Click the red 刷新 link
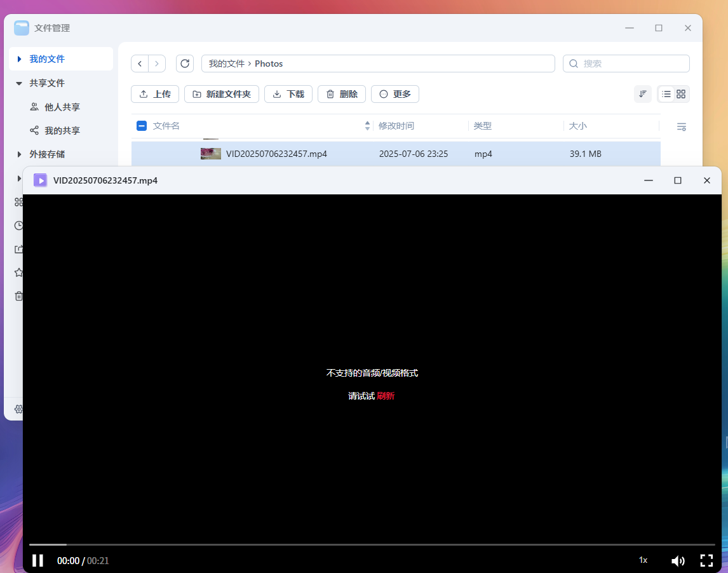Viewport: 728px width, 573px height. pyautogui.click(x=386, y=396)
